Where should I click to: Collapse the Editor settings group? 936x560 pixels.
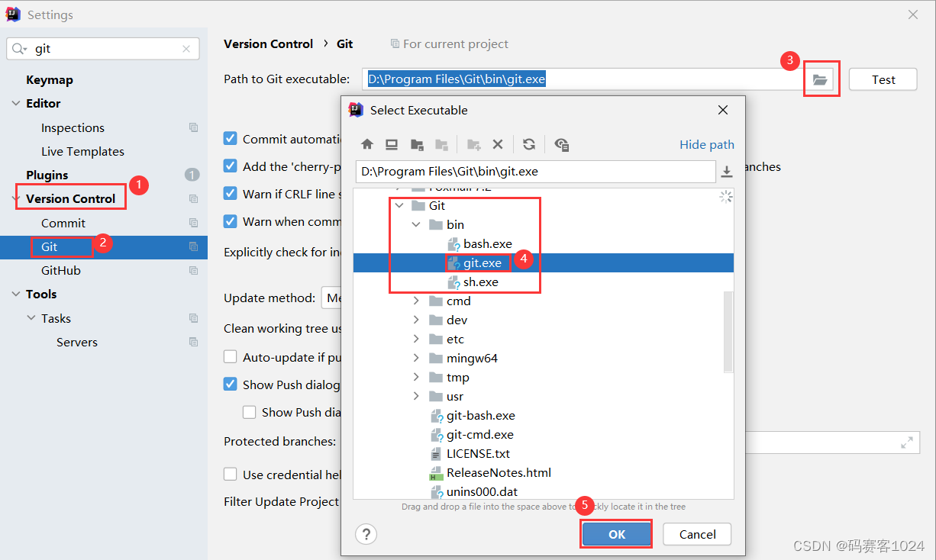[16, 103]
